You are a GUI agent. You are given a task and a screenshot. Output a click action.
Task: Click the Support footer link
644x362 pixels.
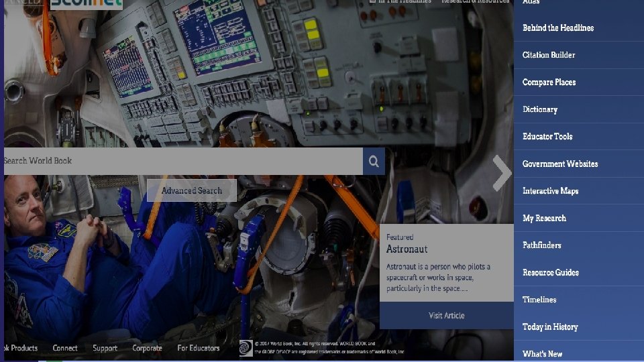(x=105, y=348)
